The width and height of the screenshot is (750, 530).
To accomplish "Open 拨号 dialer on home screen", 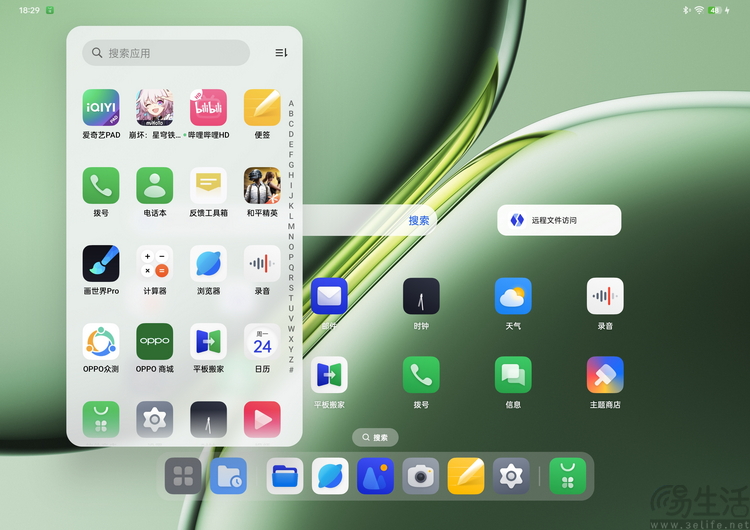I will [x=421, y=375].
